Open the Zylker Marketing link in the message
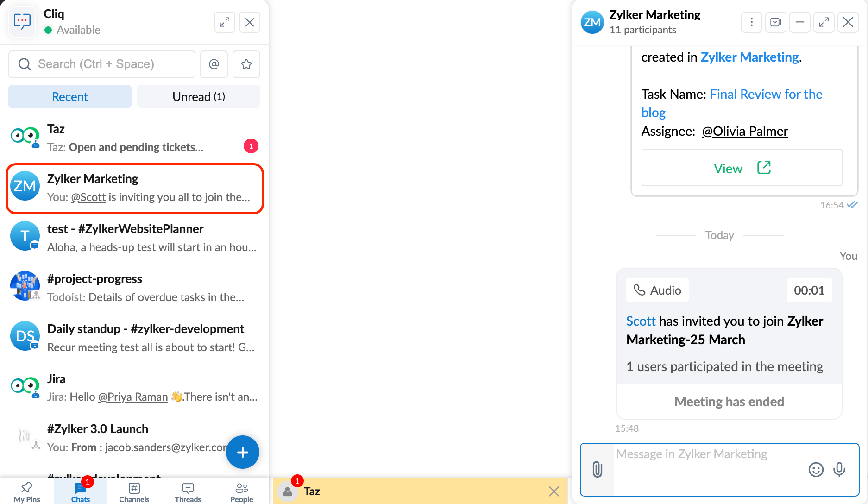This screenshot has height=504, width=868. 749,57
